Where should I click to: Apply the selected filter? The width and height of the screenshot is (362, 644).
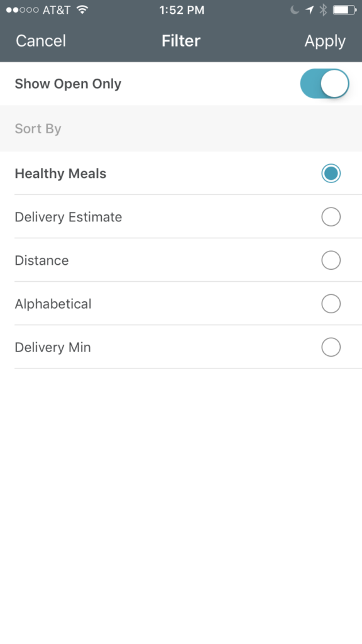pos(325,41)
